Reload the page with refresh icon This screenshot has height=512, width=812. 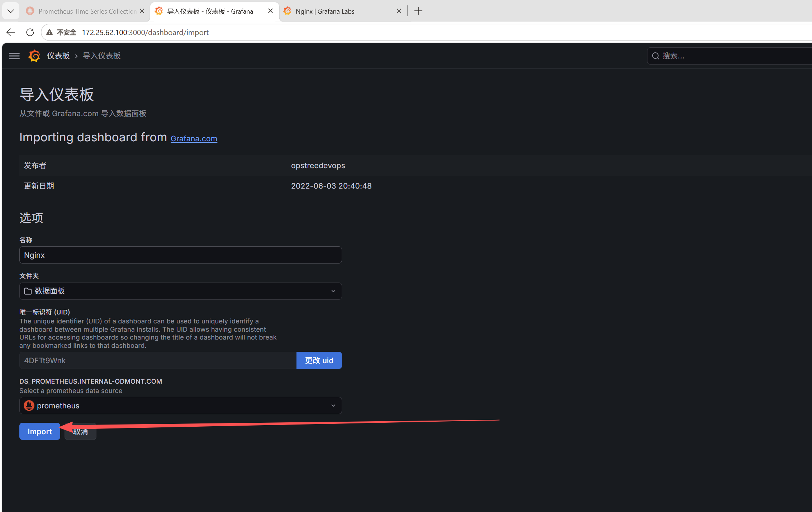pos(30,32)
